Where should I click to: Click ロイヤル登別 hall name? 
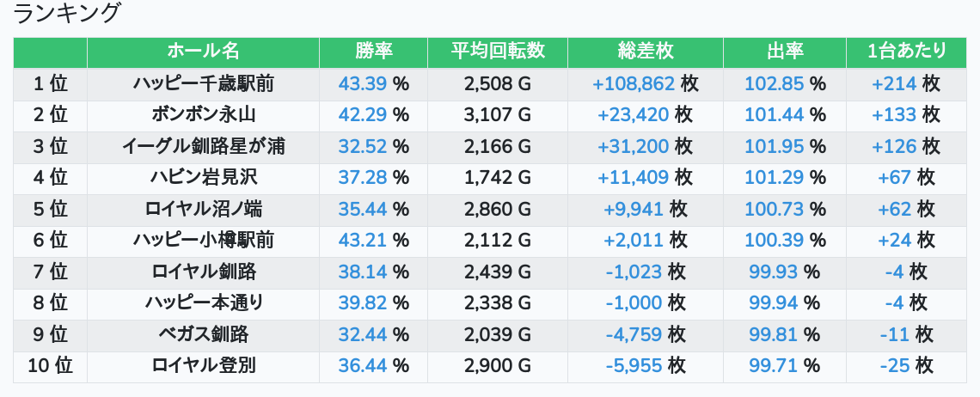[x=203, y=365]
